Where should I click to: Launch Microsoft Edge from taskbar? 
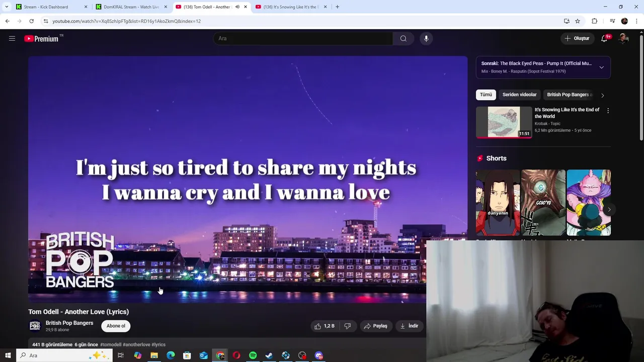(171, 355)
